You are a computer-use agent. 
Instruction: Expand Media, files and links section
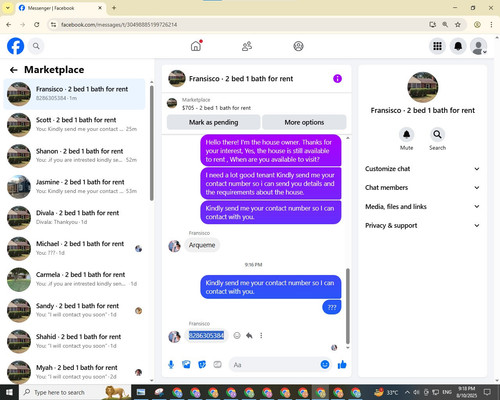click(x=422, y=206)
